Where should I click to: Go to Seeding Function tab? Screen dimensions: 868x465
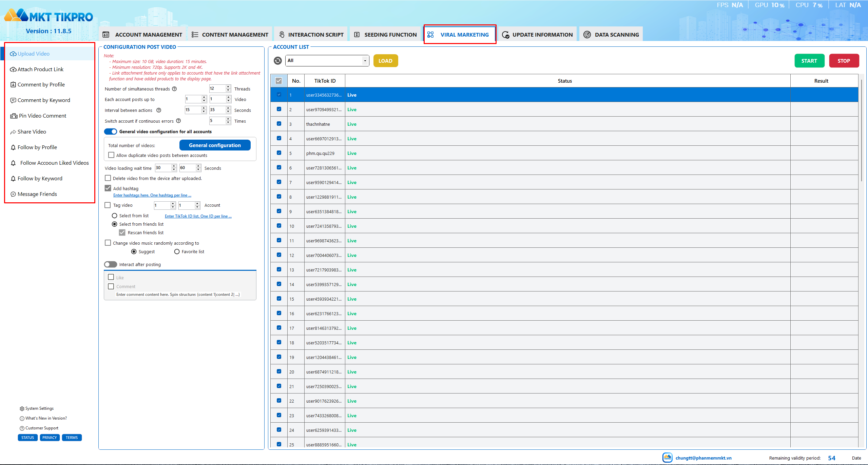[x=385, y=35]
